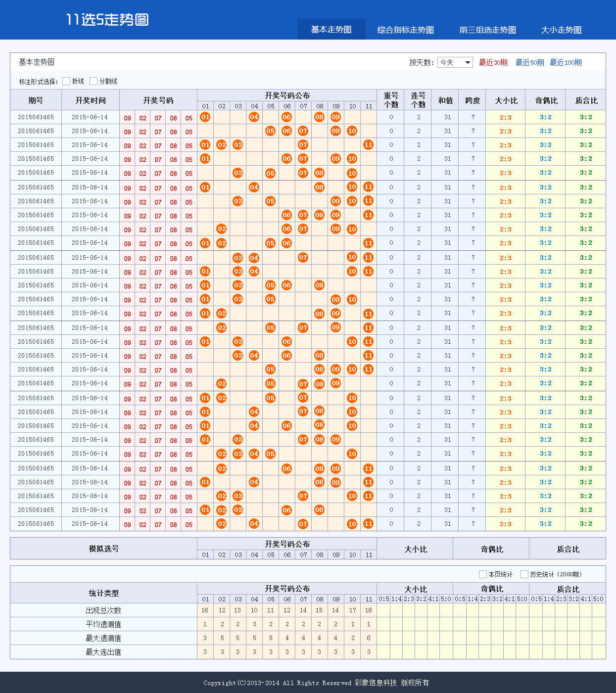Click the 期号 column header
This screenshot has width=616, height=693.
[x=36, y=100]
